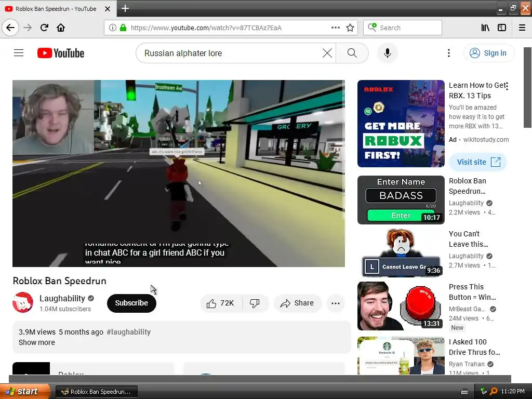Open You Can't Leave this video thumbnail

[401, 253]
